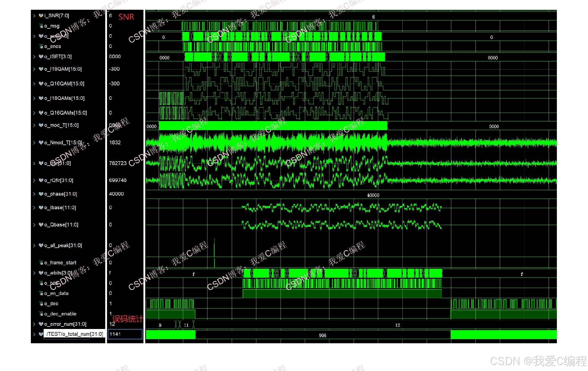Click the o_dec_enable signal icon

[41, 314]
